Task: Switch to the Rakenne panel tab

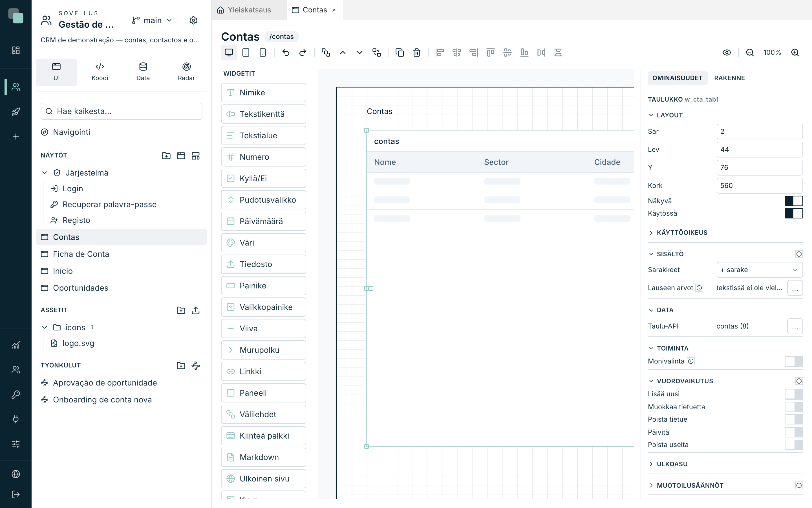Action: click(729, 78)
